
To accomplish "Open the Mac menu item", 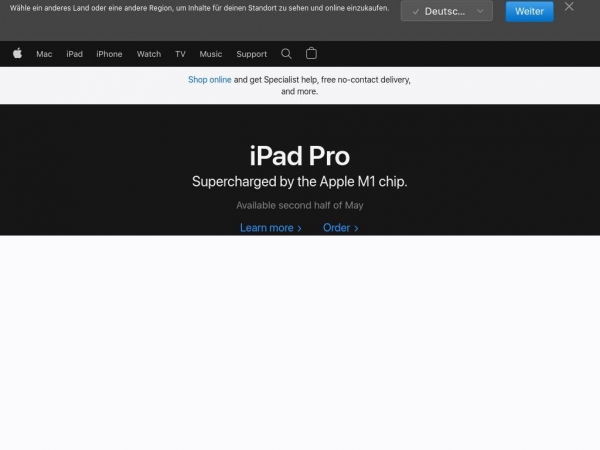I will click(x=44, y=54).
